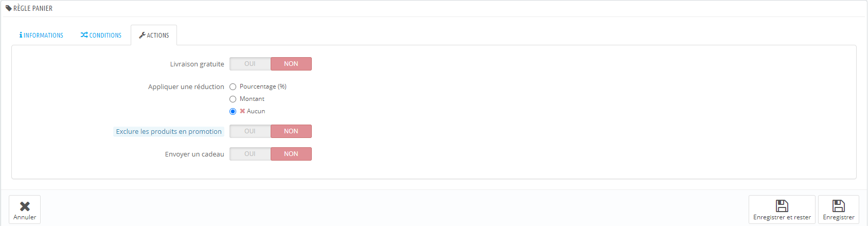Choose the Montant reduction radio button
This screenshot has height=226, width=868.
233,99
